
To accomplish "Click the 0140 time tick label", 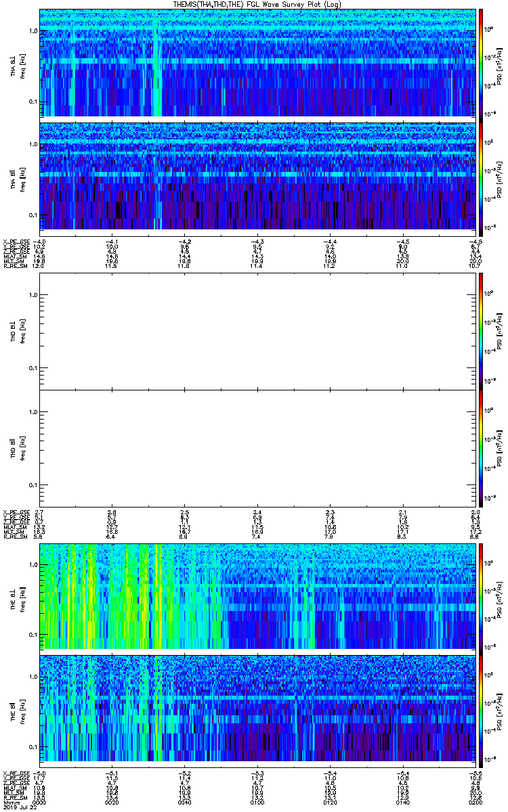I will pos(403,802).
